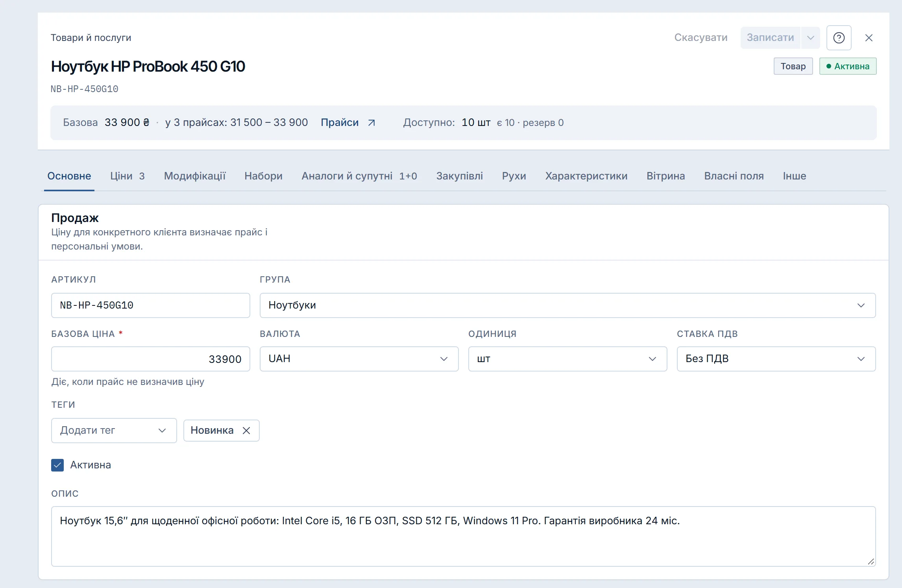Click the Товари й послуги breadcrumb
Screen dimensions: 902x588
point(91,38)
